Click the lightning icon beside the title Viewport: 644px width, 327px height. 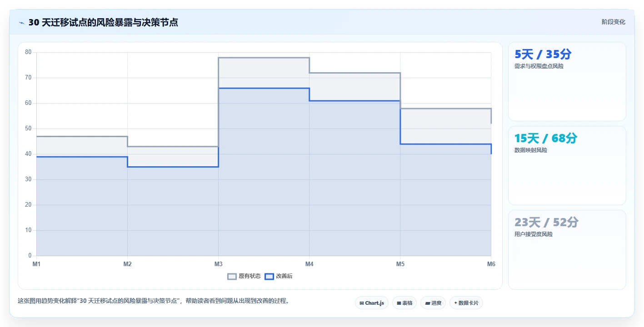(x=21, y=23)
